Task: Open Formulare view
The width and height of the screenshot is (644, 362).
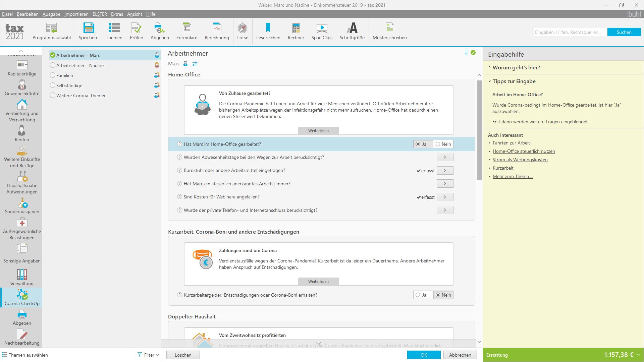Action: [187, 32]
